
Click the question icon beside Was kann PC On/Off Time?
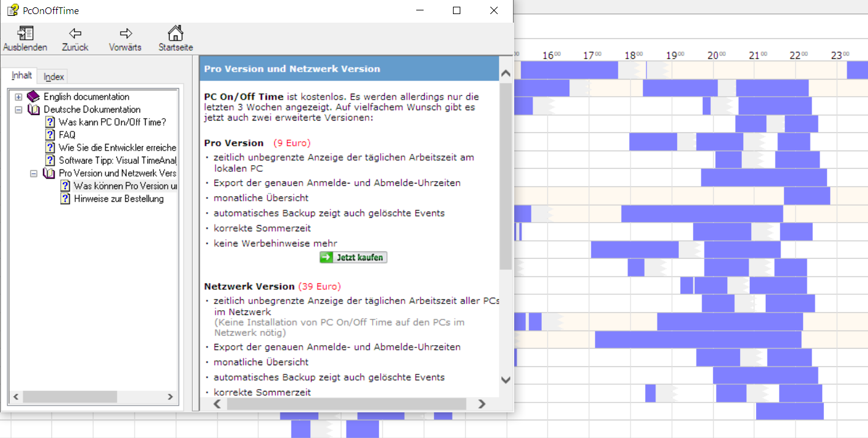click(x=50, y=122)
